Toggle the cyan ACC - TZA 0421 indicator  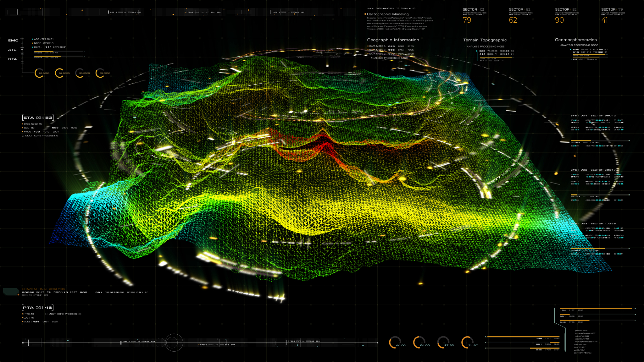[x=33, y=39]
